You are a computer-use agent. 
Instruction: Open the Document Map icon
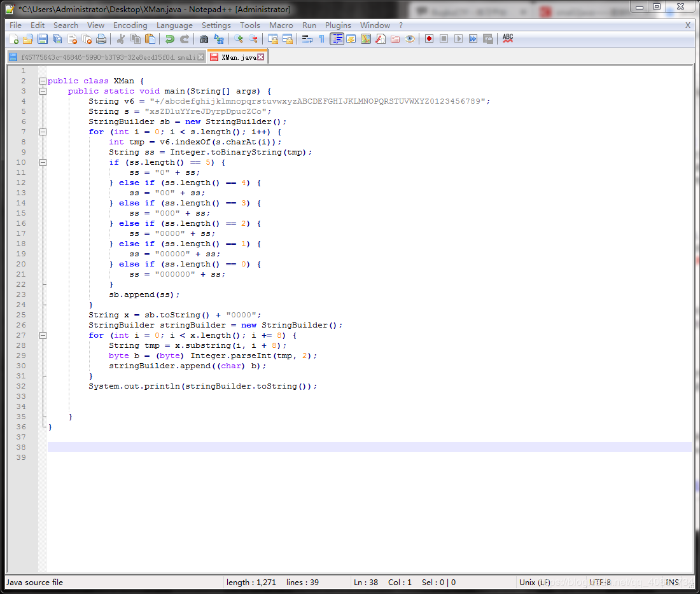click(x=366, y=39)
